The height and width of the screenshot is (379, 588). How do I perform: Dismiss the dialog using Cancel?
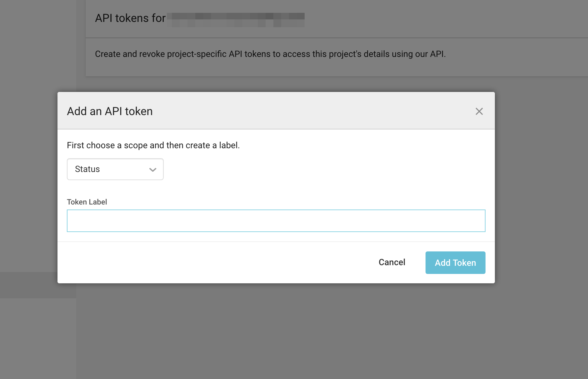[392, 262]
